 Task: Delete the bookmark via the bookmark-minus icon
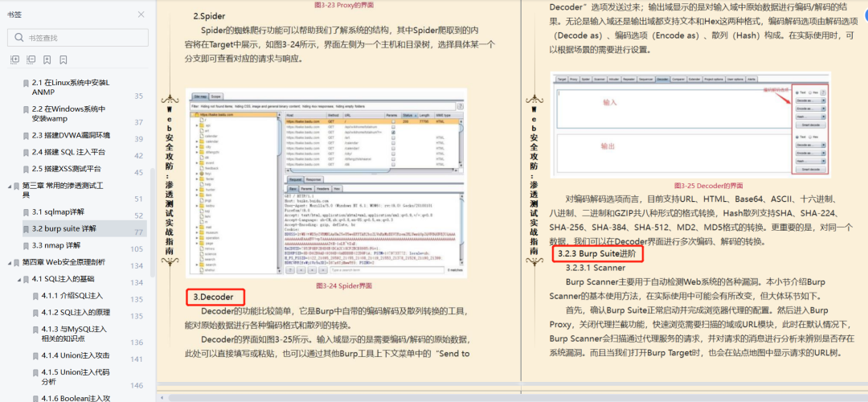[x=63, y=59]
